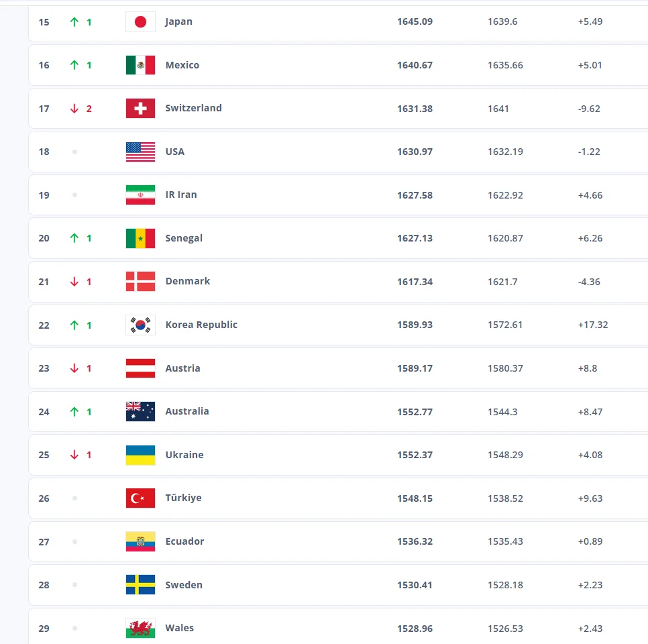648x644 pixels.
Task: Click the Switzerland flag icon
Action: (x=140, y=109)
